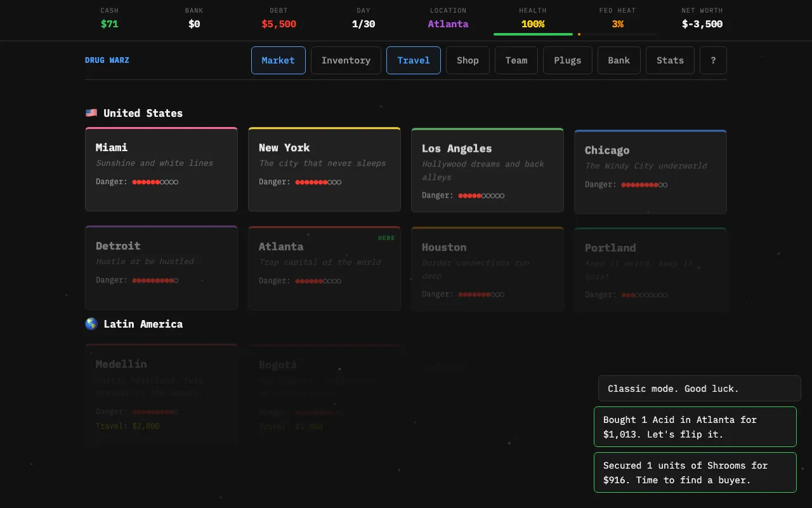The height and width of the screenshot is (508, 812).
Task: Click the Atlanta card marked HERE
Action: pyautogui.click(x=324, y=268)
